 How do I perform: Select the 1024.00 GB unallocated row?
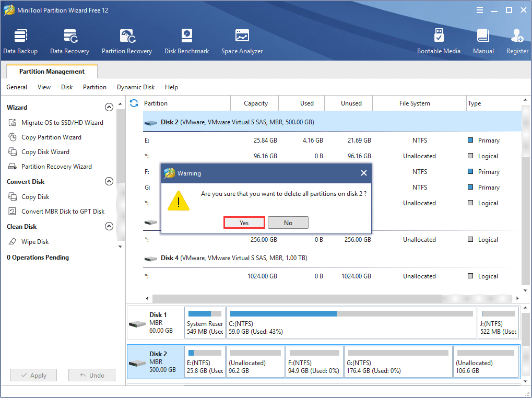tap(332, 276)
